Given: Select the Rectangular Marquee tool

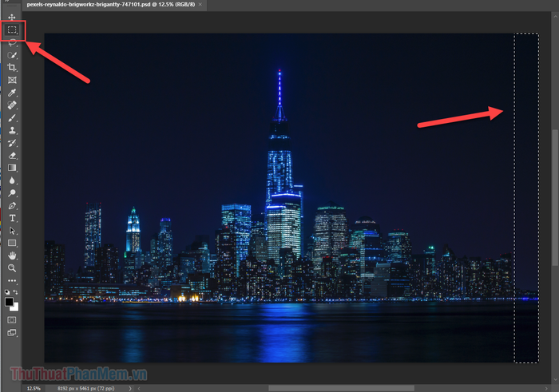Looking at the screenshot, I should (13, 30).
